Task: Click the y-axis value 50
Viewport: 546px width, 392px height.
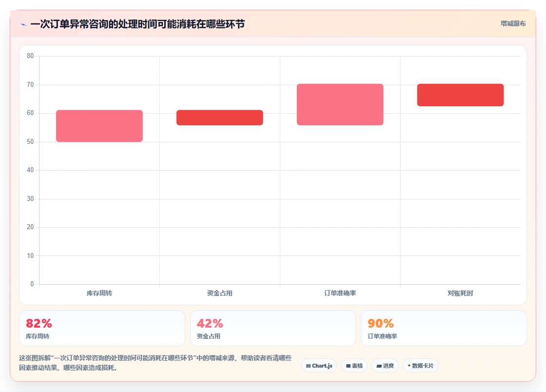Action: click(30, 142)
